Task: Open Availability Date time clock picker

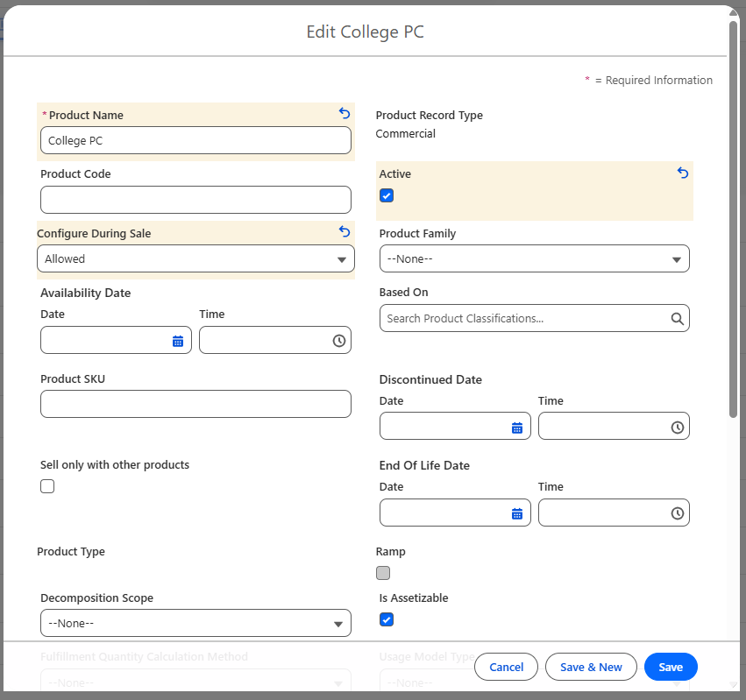Action: point(339,341)
